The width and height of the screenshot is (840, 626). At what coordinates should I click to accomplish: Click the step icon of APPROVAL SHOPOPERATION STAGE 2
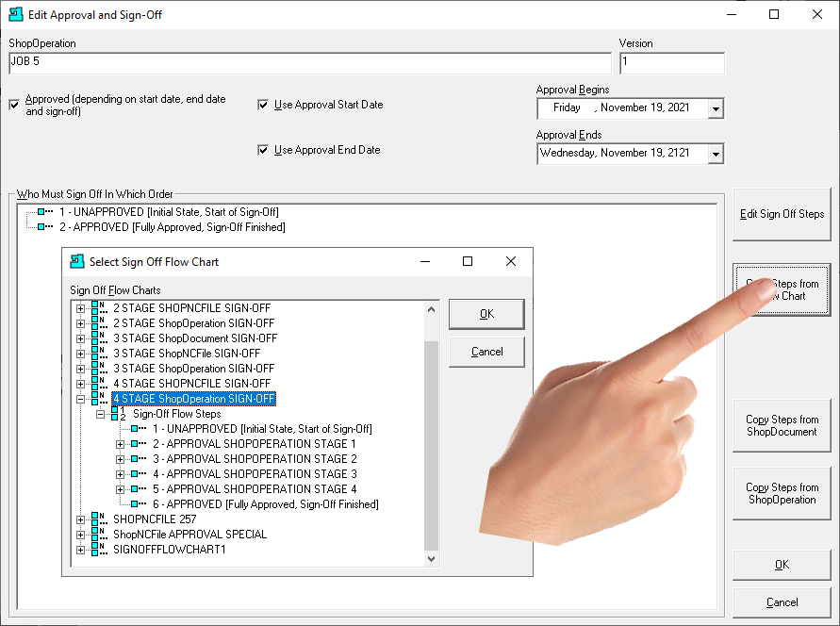click(139, 458)
